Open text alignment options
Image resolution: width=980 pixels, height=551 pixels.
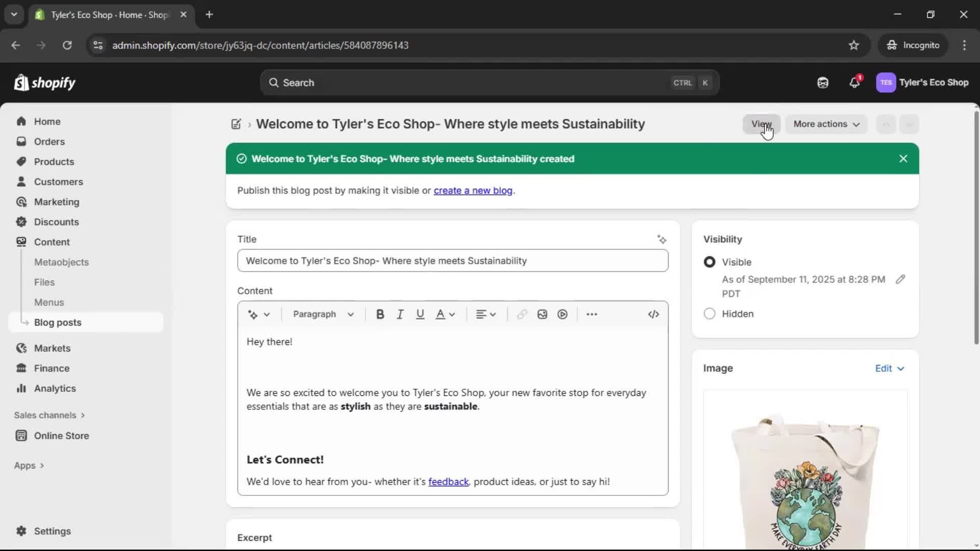tap(485, 314)
